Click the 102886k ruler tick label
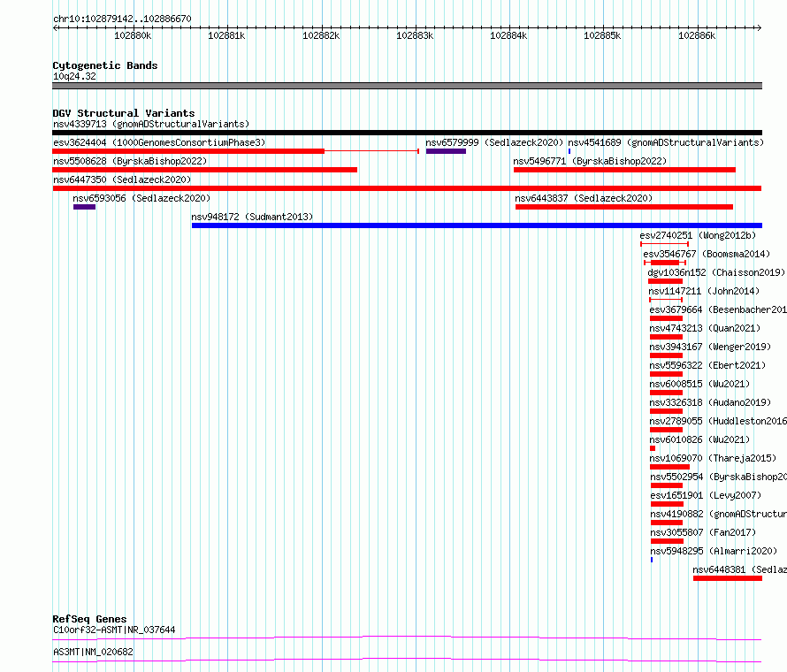The height and width of the screenshot is (672, 787). click(697, 35)
